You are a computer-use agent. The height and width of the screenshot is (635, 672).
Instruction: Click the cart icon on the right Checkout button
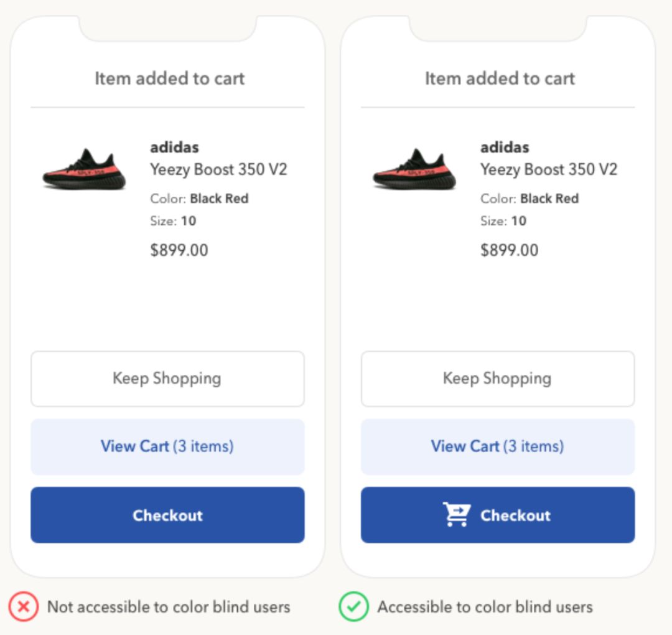[457, 514]
